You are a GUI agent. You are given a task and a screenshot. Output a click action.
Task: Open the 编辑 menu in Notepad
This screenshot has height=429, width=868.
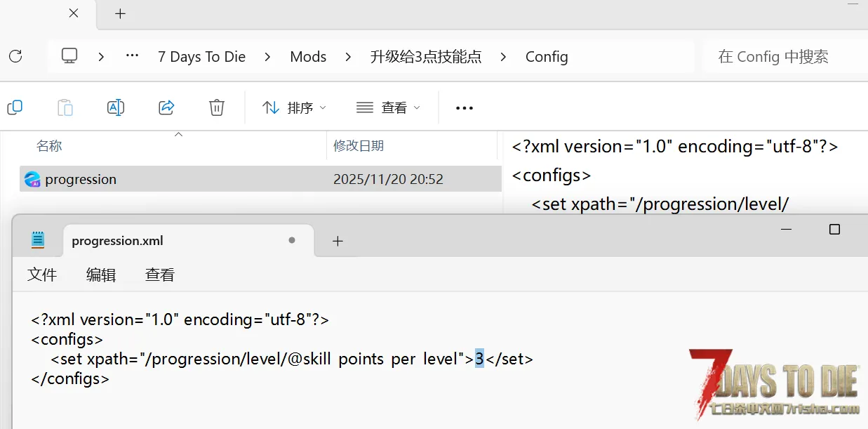101,275
